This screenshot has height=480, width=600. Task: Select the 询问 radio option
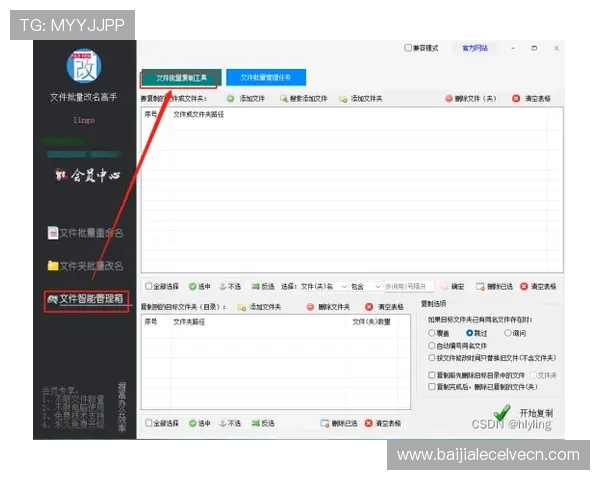(x=508, y=333)
